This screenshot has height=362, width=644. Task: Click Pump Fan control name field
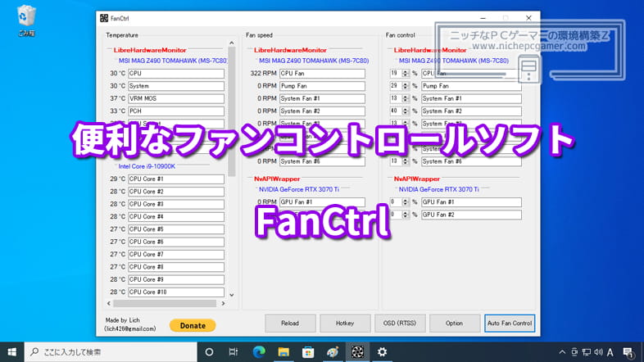tap(471, 86)
